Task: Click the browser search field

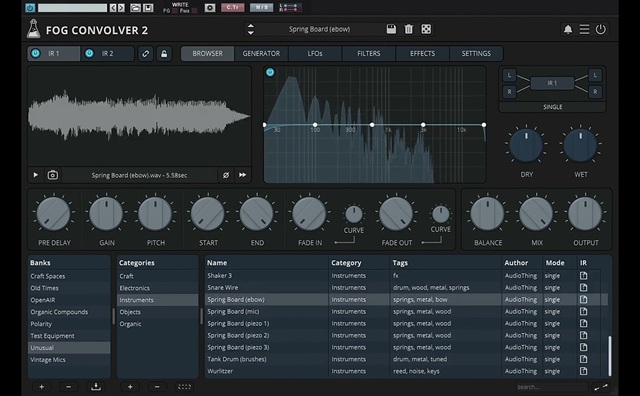Action: (551, 387)
